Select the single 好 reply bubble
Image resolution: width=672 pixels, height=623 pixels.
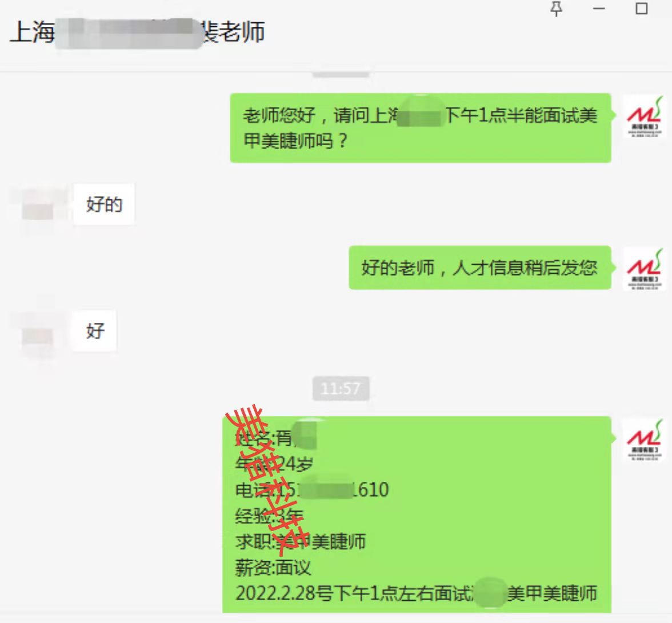coord(95,330)
